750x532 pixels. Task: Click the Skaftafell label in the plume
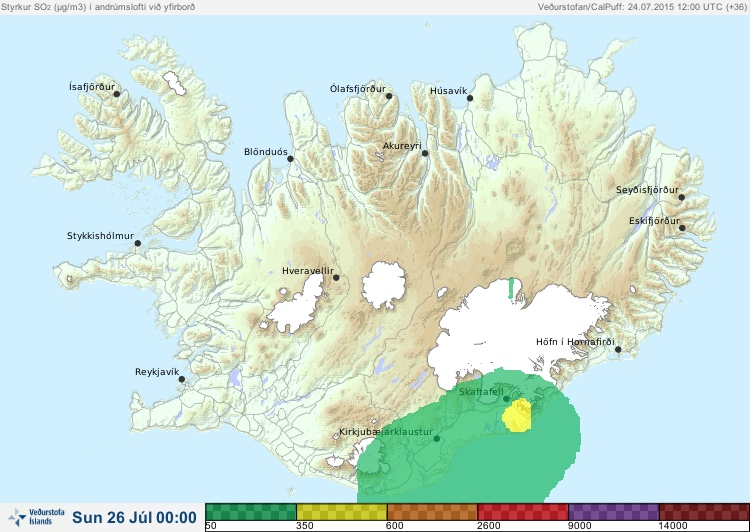coord(481,392)
